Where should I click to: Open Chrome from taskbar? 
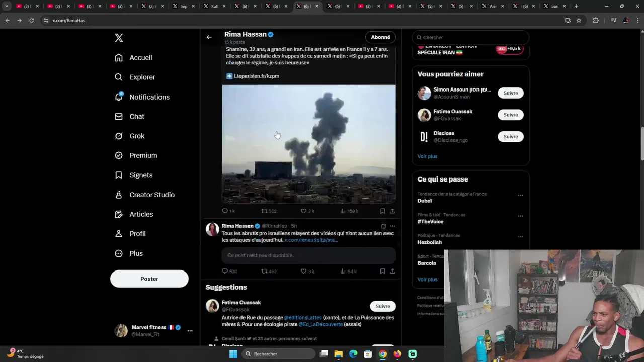click(383, 354)
